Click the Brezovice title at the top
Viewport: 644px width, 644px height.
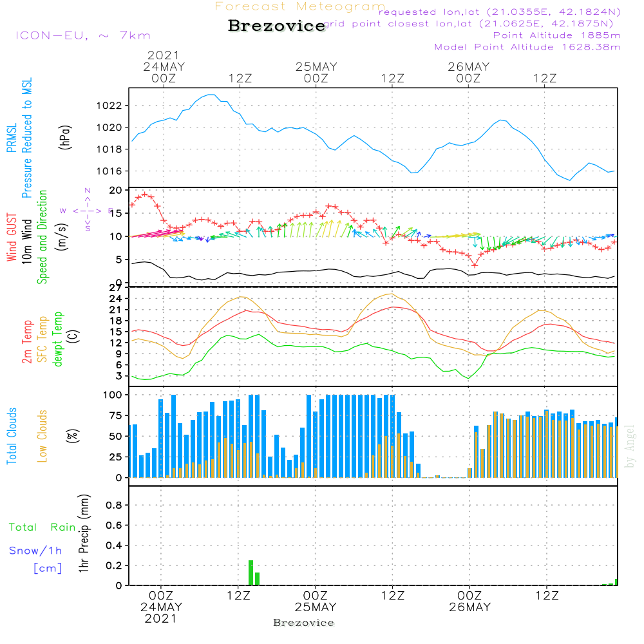[x=277, y=26]
